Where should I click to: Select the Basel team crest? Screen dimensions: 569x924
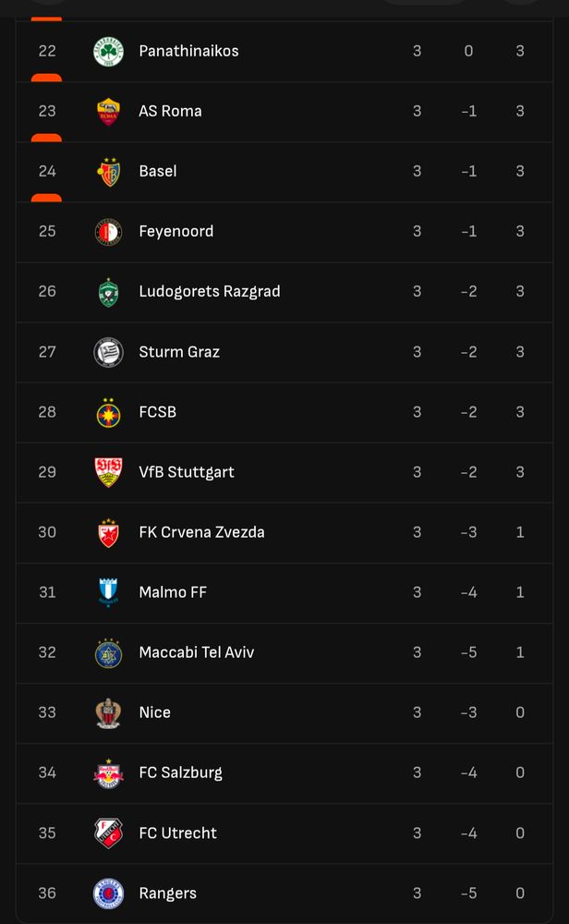(x=108, y=172)
